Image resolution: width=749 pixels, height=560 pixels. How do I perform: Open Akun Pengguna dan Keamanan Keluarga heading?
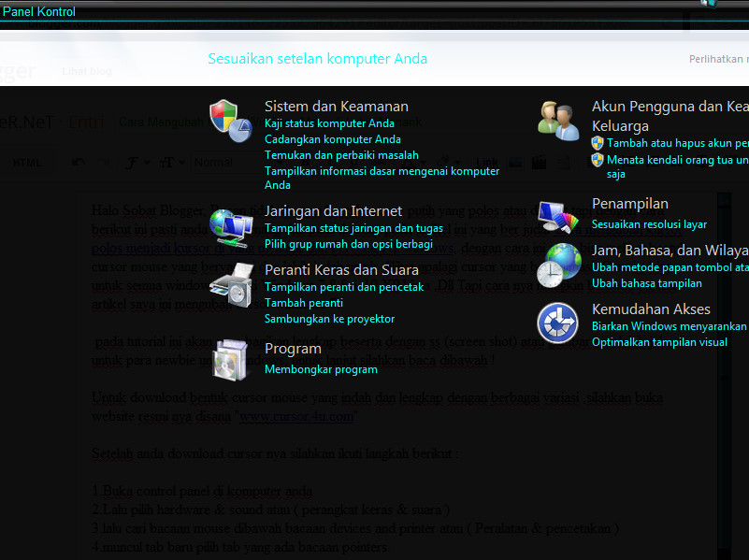pos(670,116)
